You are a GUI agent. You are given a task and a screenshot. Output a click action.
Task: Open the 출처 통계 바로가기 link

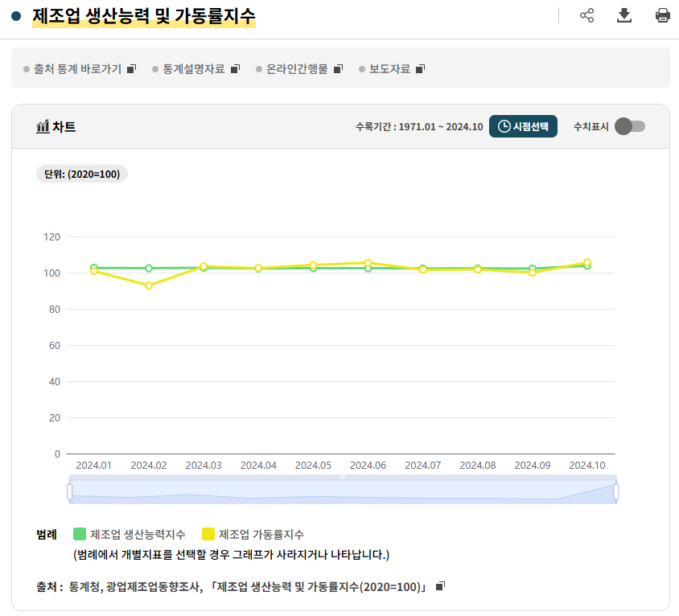click(x=77, y=69)
